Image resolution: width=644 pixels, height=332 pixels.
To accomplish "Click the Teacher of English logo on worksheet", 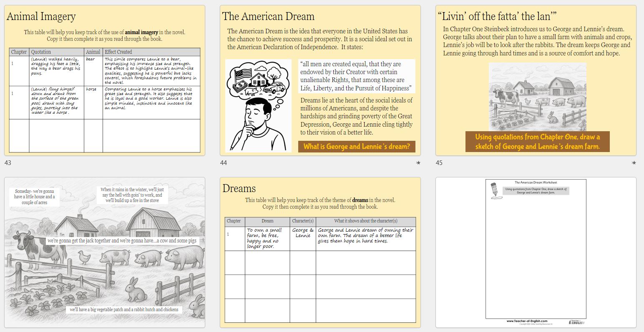I will (576, 322).
